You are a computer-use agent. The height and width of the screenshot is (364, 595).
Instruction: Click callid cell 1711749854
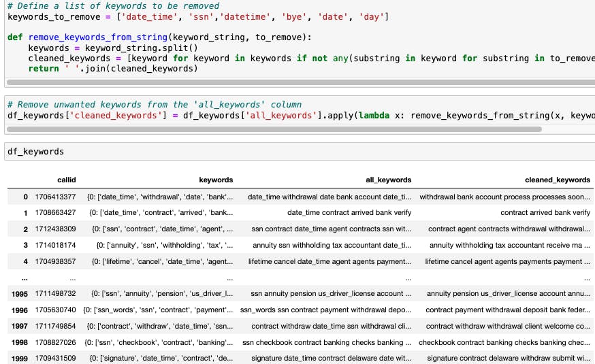pos(55,326)
